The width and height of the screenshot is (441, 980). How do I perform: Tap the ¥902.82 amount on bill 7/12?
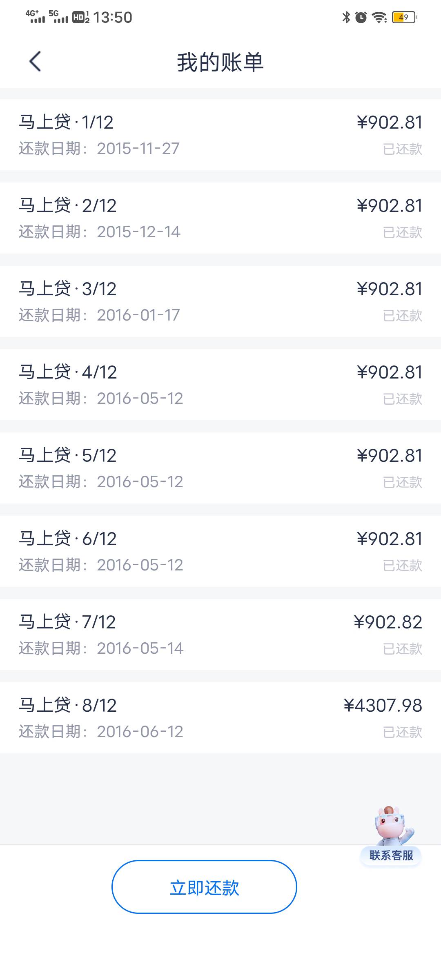pos(388,622)
